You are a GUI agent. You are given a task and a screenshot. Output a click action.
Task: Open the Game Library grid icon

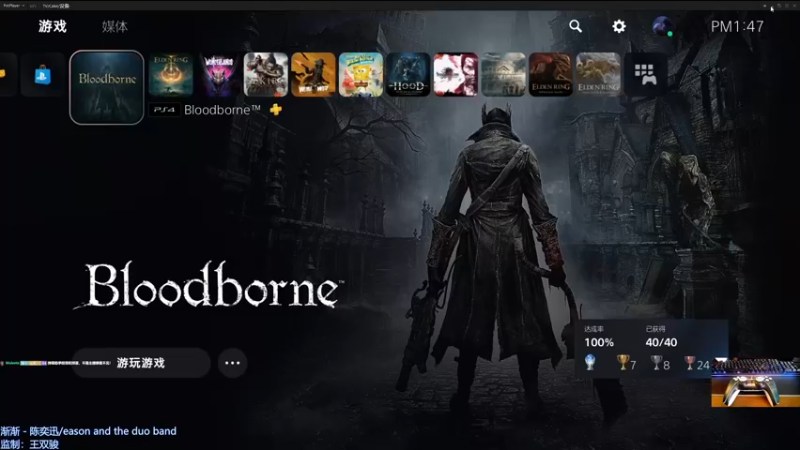tap(645, 74)
